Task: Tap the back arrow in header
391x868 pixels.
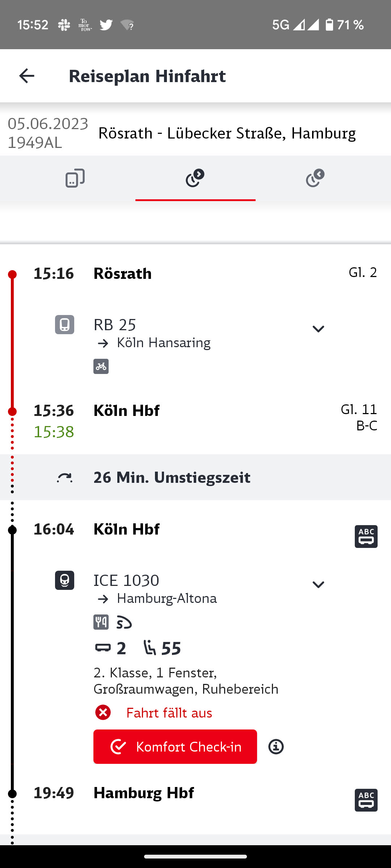Action: coord(26,76)
